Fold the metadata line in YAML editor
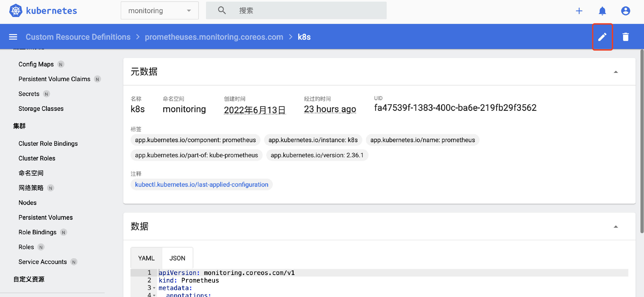The width and height of the screenshot is (644, 297). 154,288
